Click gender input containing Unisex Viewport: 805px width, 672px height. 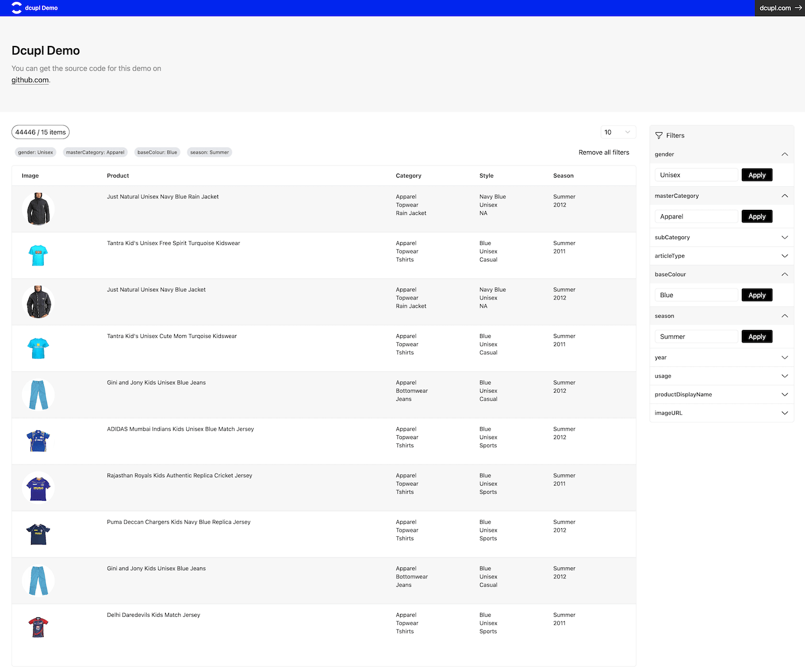click(x=696, y=175)
